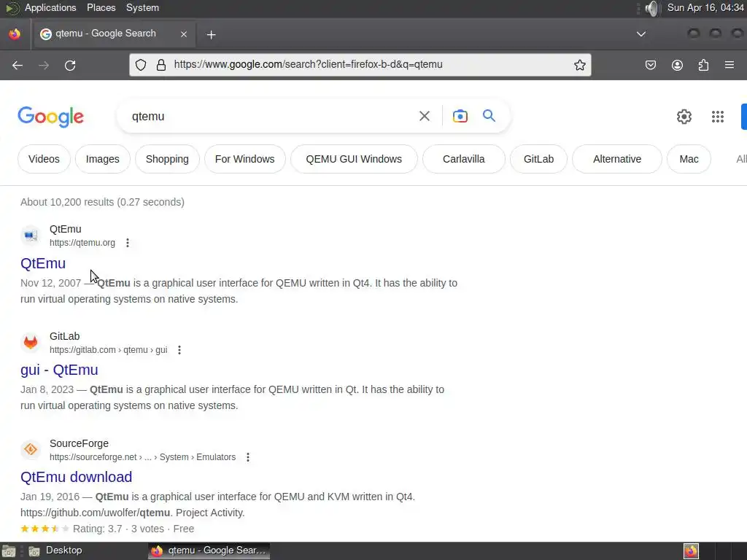Select the For Windows filter chip
This screenshot has height=560, width=747.
coord(245,159)
